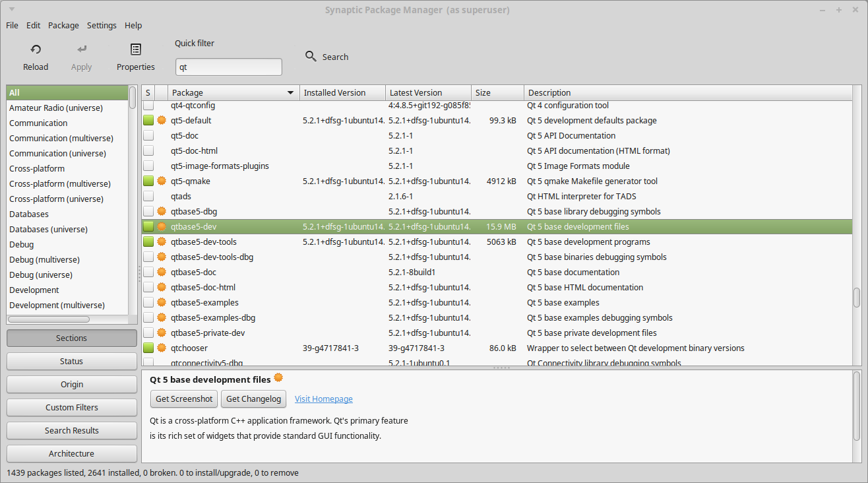Select Amateur Radio (universe) section
868x483 pixels.
coord(67,108)
